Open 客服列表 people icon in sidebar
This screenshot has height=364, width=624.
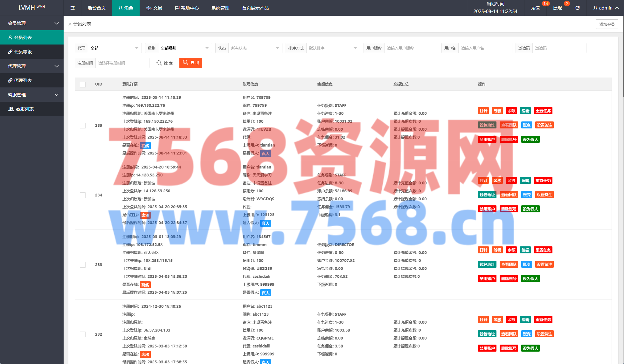point(11,109)
